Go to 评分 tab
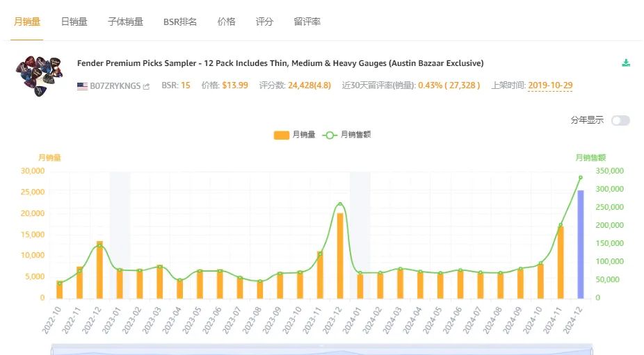 click(x=264, y=22)
